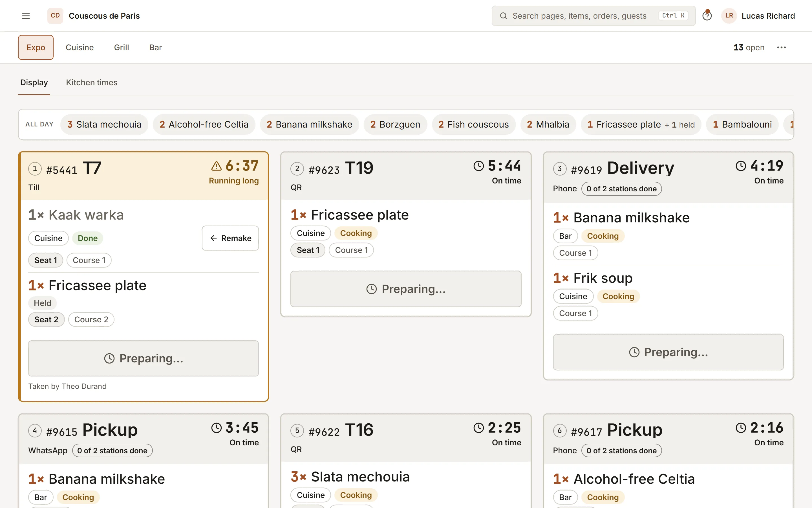Click the LR user avatar
The height and width of the screenshot is (508, 812).
click(x=729, y=16)
